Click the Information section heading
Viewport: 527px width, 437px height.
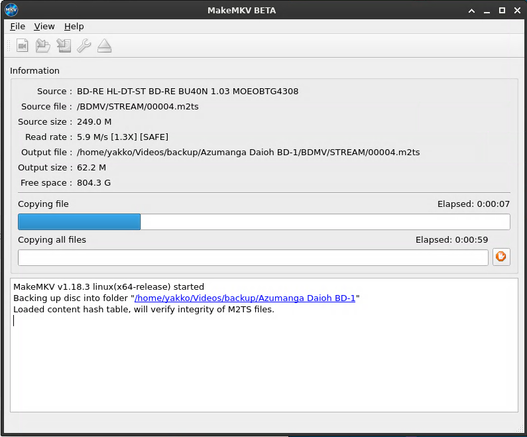[x=35, y=71]
